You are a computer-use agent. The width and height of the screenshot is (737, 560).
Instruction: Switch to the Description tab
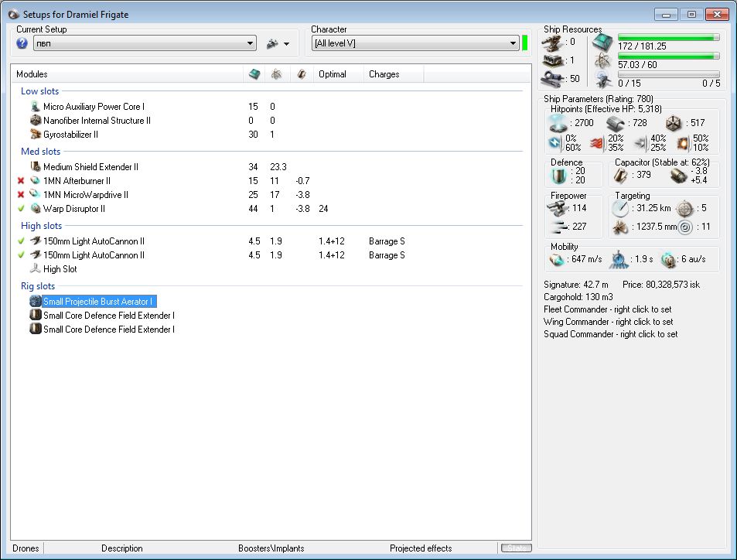[121, 548]
